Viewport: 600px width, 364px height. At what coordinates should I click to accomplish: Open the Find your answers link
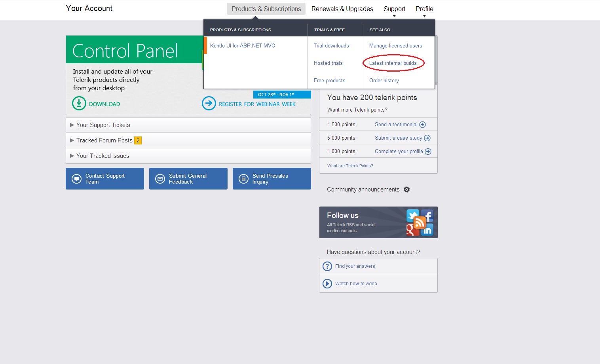pyautogui.click(x=355, y=266)
